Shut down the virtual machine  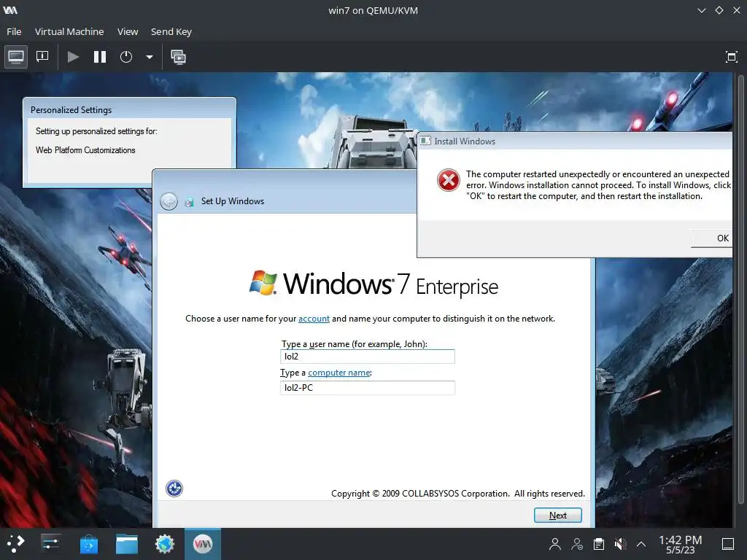pyautogui.click(x=125, y=57)
